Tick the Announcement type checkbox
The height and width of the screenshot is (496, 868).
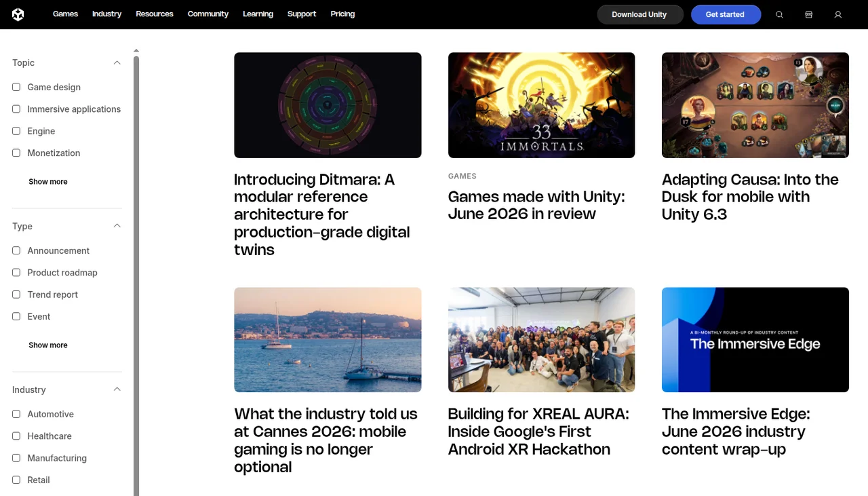(16, 250)
